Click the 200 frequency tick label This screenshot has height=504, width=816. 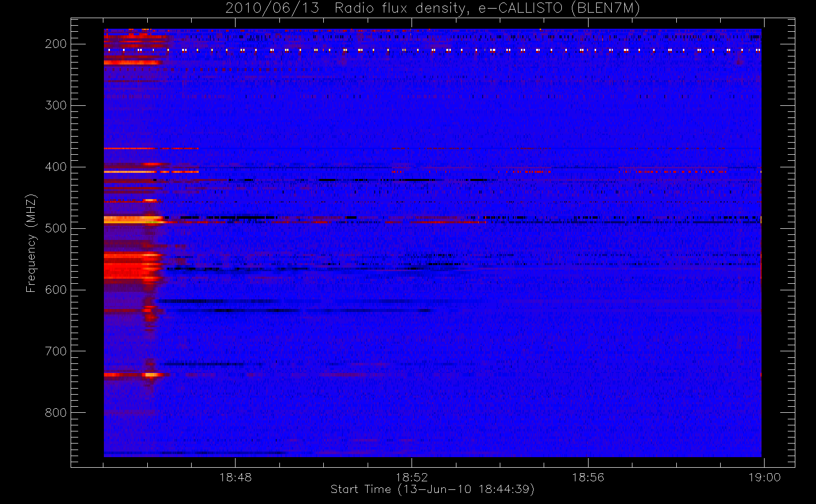click(56, 44)
